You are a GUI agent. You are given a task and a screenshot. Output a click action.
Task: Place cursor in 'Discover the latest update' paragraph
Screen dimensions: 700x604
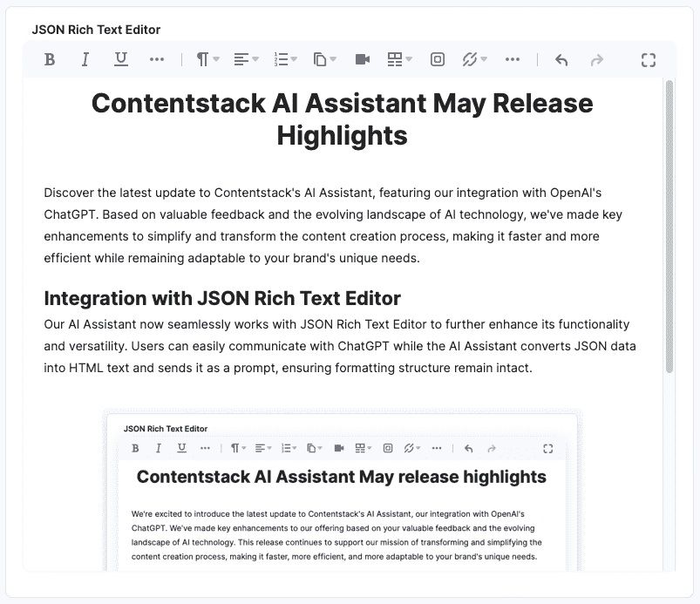click(x=333, y=226)
